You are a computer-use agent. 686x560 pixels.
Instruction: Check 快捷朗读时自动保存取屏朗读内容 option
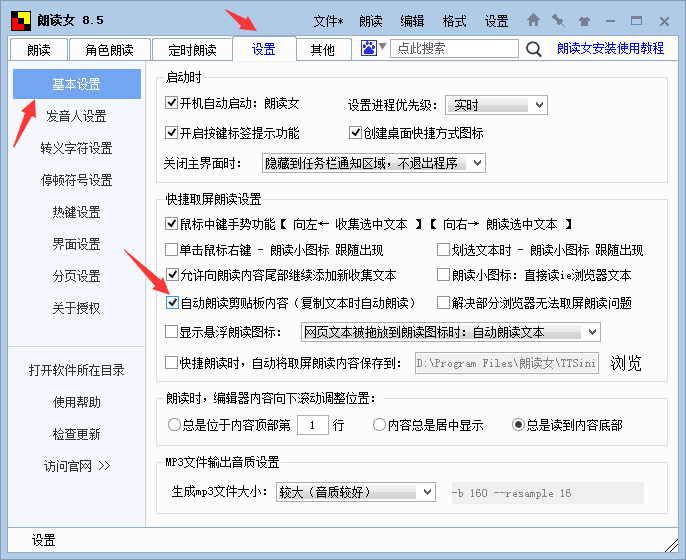click(171, 363)
